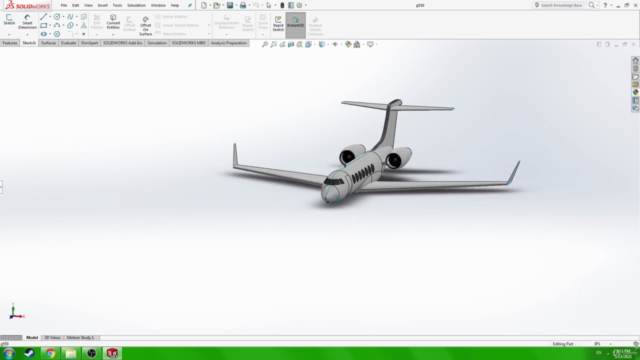Select the Slot sketch tool
Viewport: 640px width, 360px height.
[44, 34]
